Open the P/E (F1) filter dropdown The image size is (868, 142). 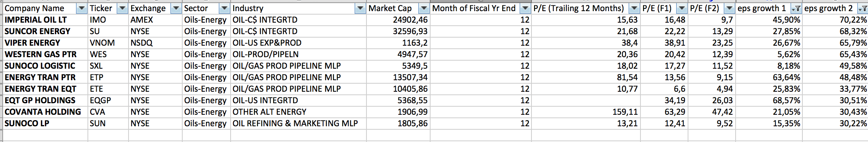coord(682,8)
